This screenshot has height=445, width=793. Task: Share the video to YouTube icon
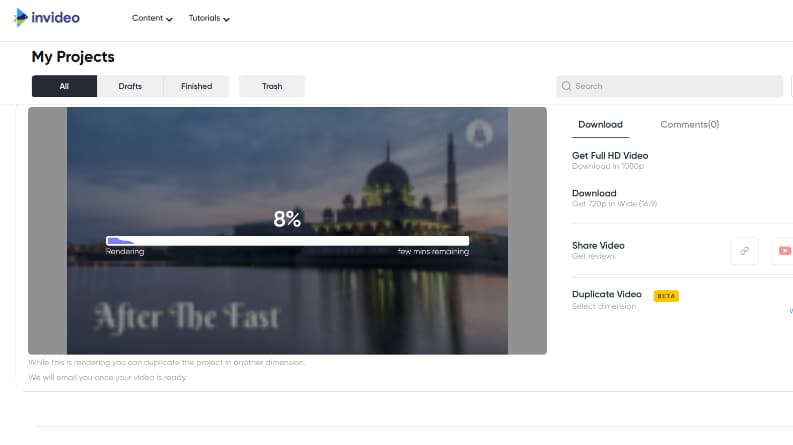784,251
